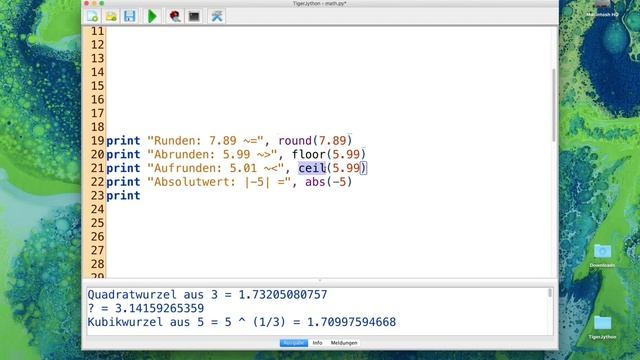The height and width of the screenshot is (360, 640).
Task: Click line number 11 in the gutter
Action: pyautogui.click(x=98, y=31)
